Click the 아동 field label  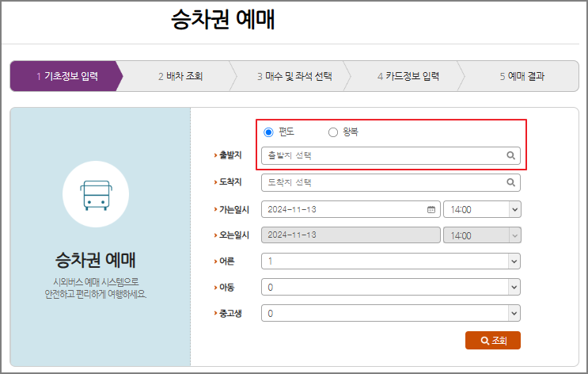(x=226, y=288)
